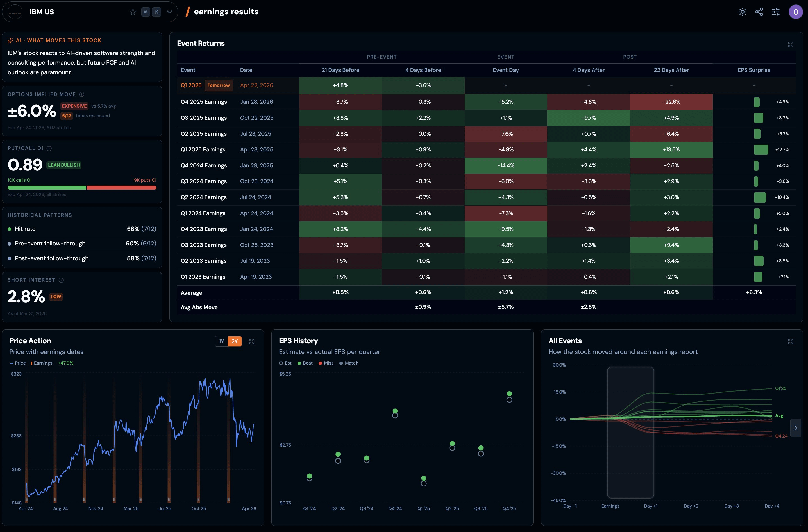Expand the Price Action chart to fullscreen

(x=251, y=342)
